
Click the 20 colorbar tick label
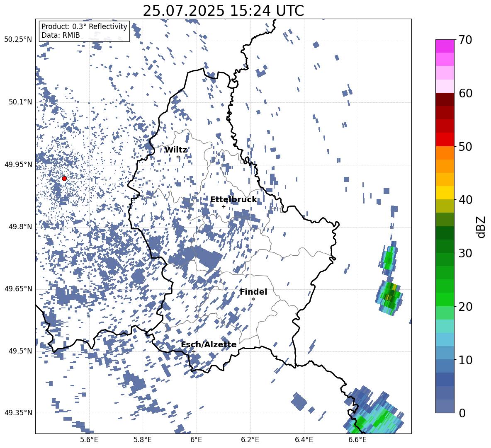click(465, 307)
